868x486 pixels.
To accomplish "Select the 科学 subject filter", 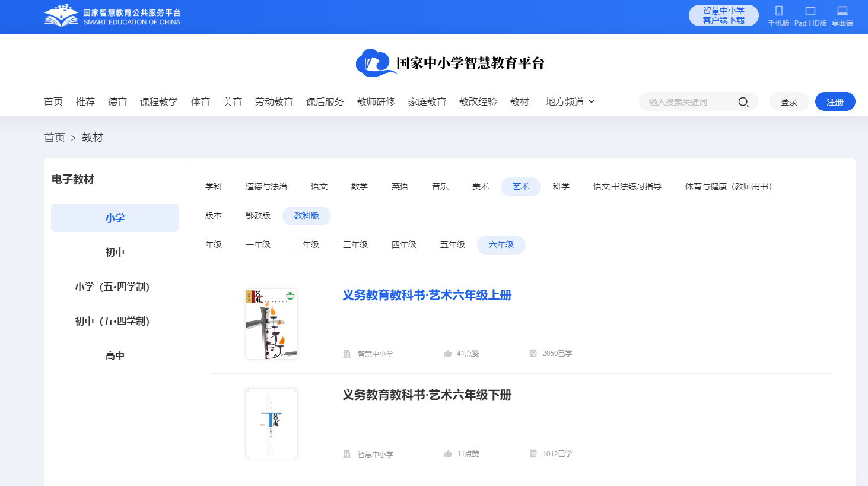I will coord(561,186).
